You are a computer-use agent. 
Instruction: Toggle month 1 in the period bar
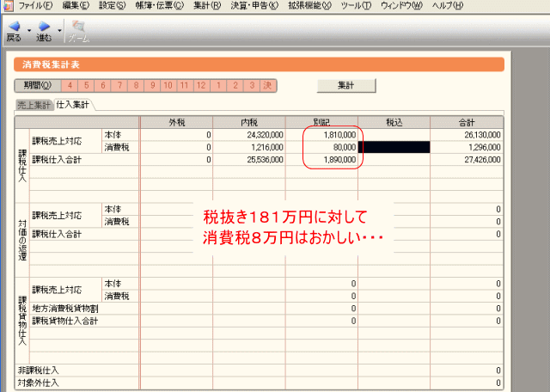click(218, 86)
